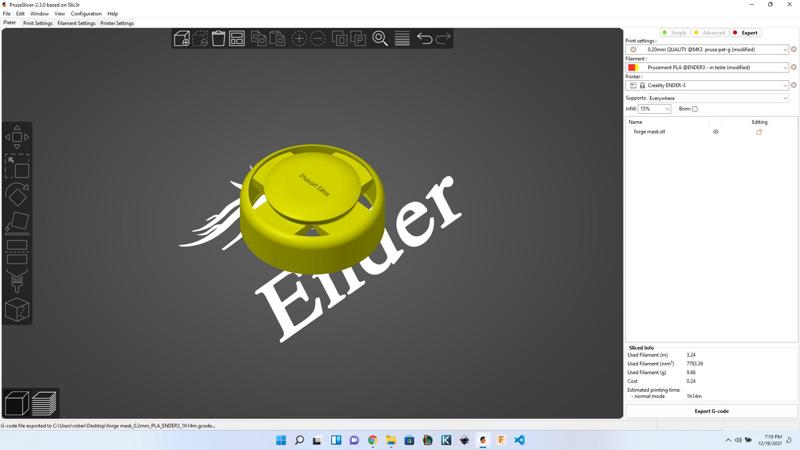Open the Supports dropdown set to Everywhere

[718, 98]
